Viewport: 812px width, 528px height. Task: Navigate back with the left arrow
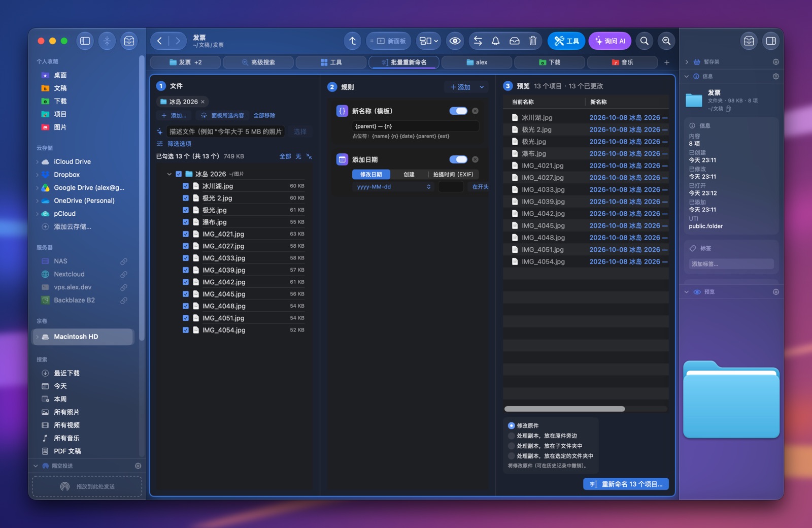pyautogui.click(x=160, y=41)
